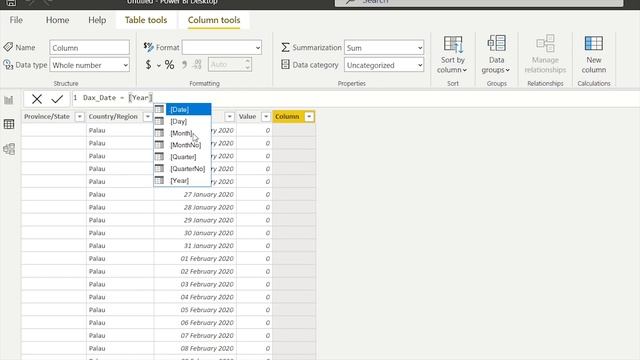Click the Summarization sigma icon

coord(285,47)
